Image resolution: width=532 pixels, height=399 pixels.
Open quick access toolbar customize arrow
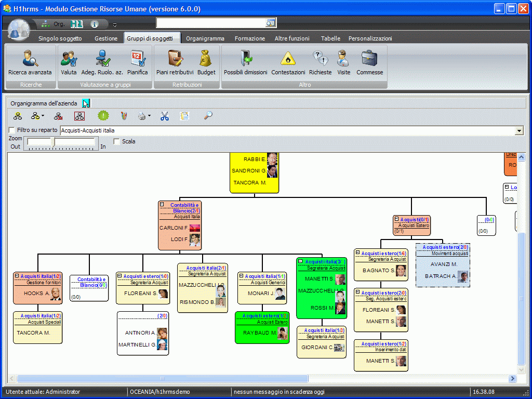(115, 25)
